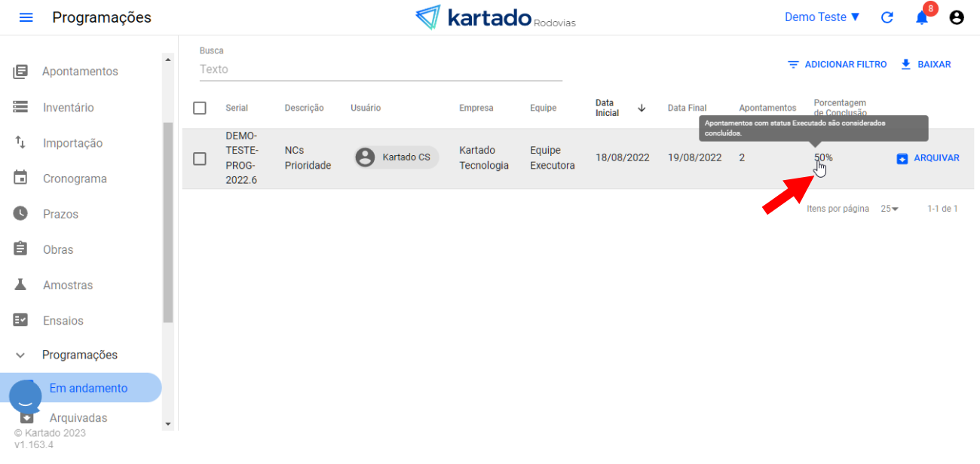Image resolution: width=980 pixels, height=464 pixels.
Task: Collapse the Programações sidebar section
Action: point(20,355)
